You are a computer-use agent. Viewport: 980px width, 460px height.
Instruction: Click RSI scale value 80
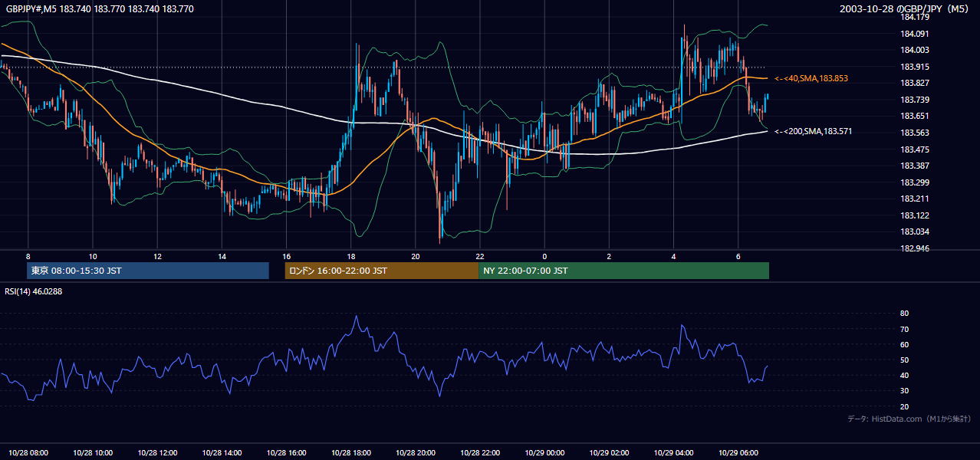pos(904,314)
